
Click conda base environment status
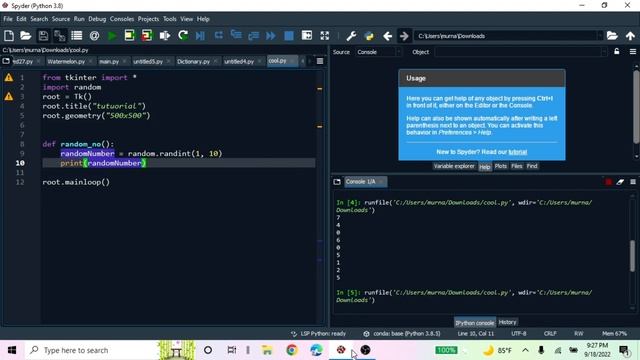click(x=402, y=333)
